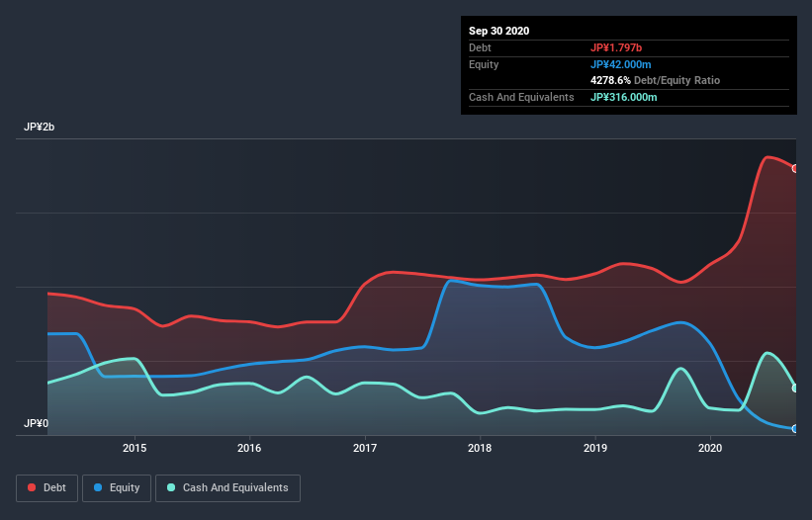
Task: Click Cash And Equivalents label in tooltip
Action: click(521, 97)
